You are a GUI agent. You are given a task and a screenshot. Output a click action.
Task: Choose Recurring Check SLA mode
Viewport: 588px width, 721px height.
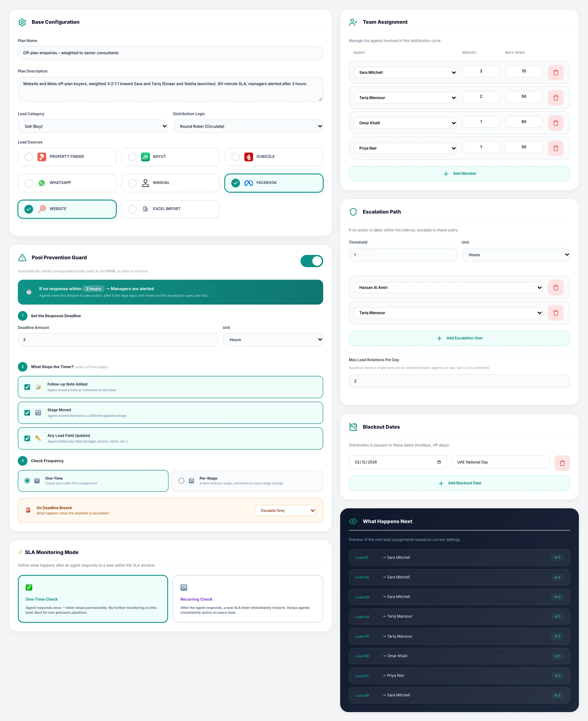tap(248, 599)
